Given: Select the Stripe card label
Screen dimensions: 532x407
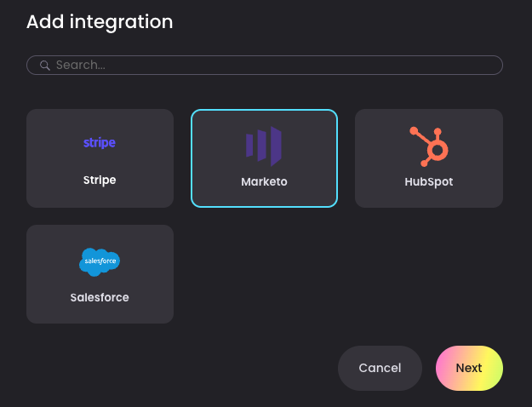Looking at the screenshot, I should tap(100, 180).
